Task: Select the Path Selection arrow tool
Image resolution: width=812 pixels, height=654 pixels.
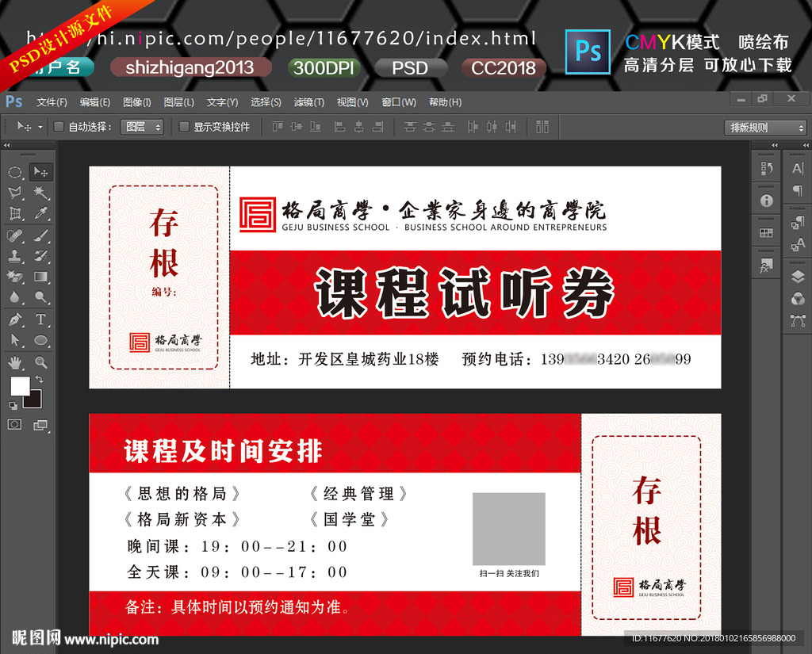Action: 15,340
